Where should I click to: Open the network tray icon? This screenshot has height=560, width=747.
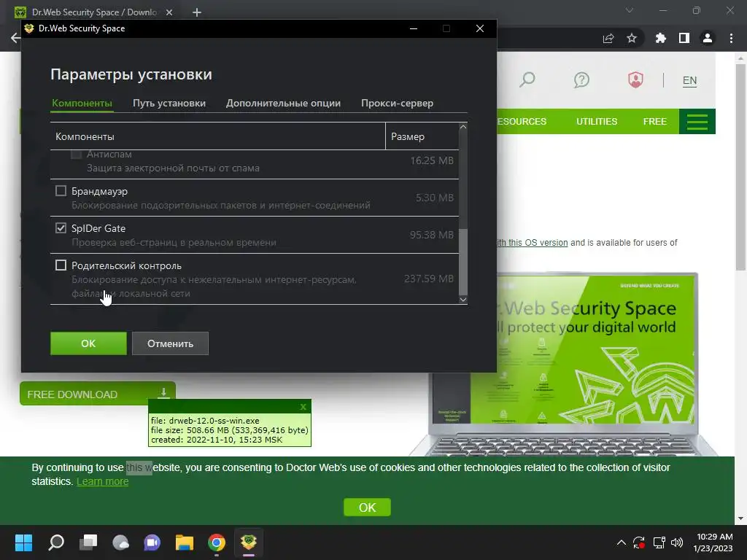659,542
